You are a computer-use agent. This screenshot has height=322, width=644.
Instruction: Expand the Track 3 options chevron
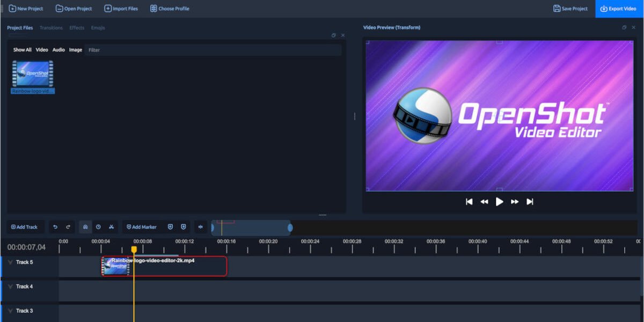10,310
